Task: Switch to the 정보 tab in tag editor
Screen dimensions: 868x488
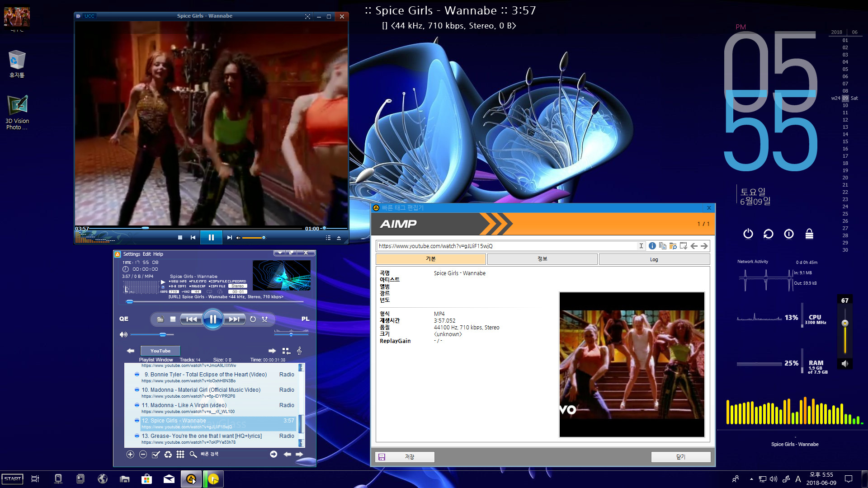Action: [x=542, y=259]
